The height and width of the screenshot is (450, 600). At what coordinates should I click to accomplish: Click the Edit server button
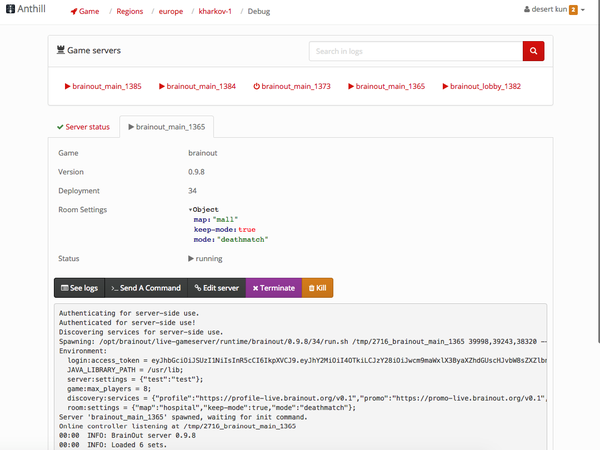217,287
